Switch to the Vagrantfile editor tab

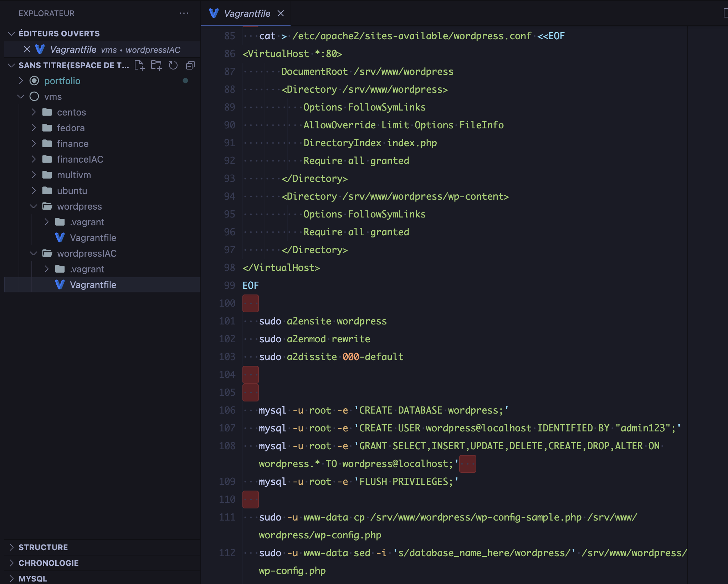246,13
